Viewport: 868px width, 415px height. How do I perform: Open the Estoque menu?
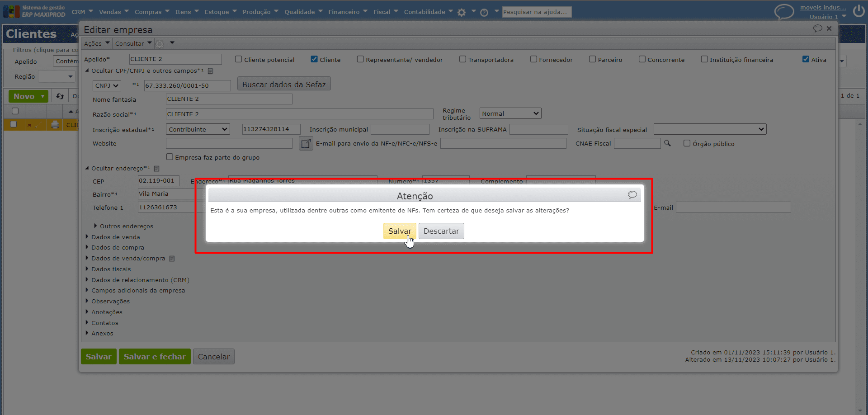point(221,12)
